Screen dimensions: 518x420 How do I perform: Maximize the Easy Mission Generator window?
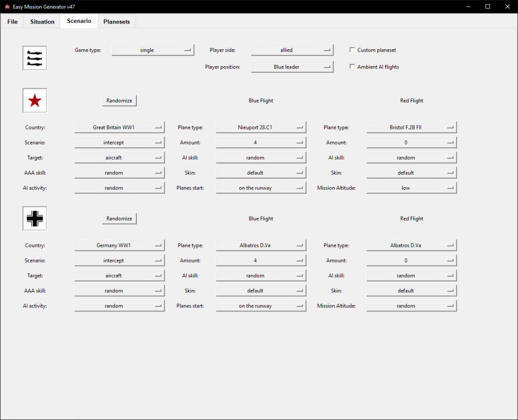tap(487, 6)
